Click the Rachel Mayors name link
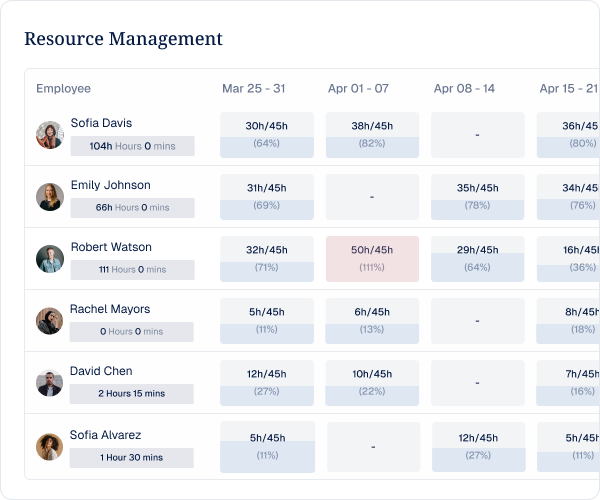 [110, 309]
